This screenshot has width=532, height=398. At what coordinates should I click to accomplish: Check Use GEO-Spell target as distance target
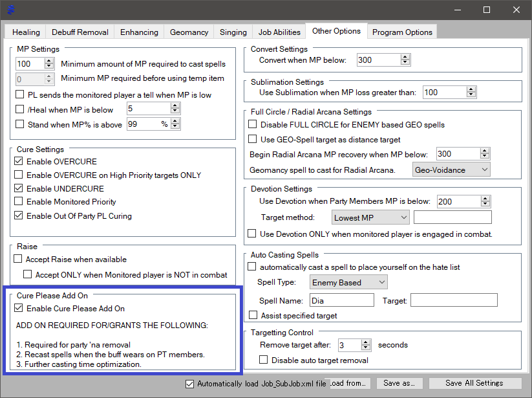click(253, 139)
